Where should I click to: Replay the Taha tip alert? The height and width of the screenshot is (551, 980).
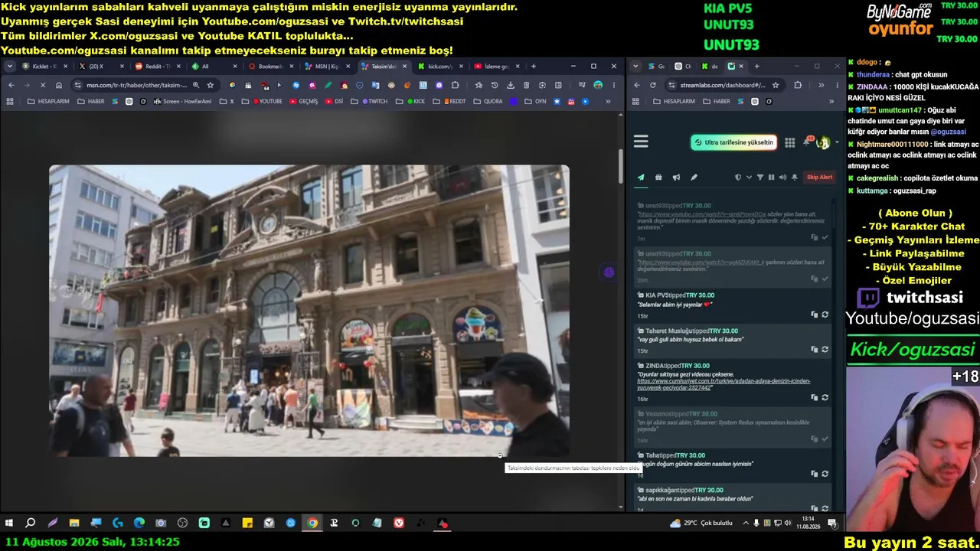(825, 474)
